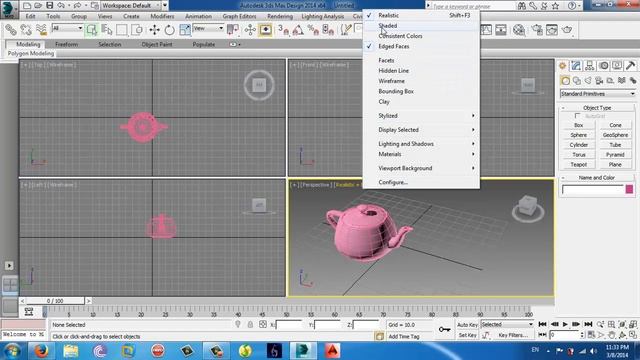Activate Select and Move tool
This screenshot has height=360, width=640.
point(154,30)
